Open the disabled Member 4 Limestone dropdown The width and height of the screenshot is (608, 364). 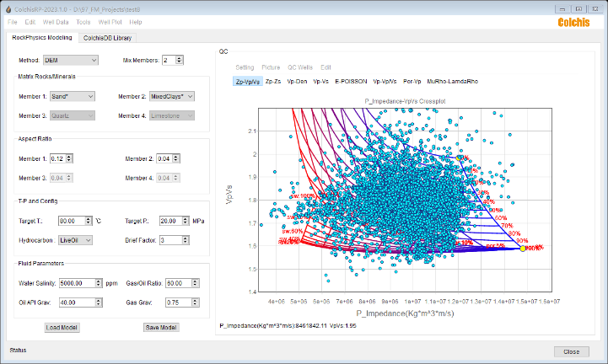(x=172, y=115)
